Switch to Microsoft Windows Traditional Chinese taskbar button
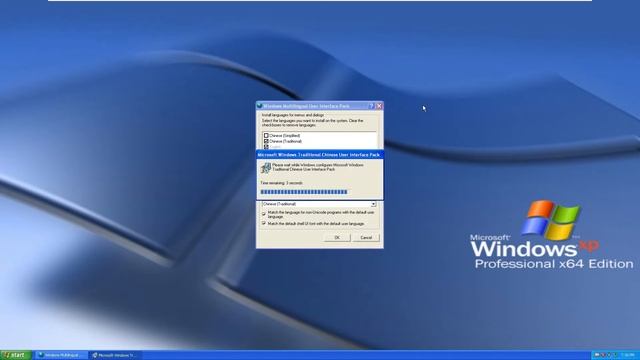The height and width of the screenshot is (360, 640). coord(116,355)
